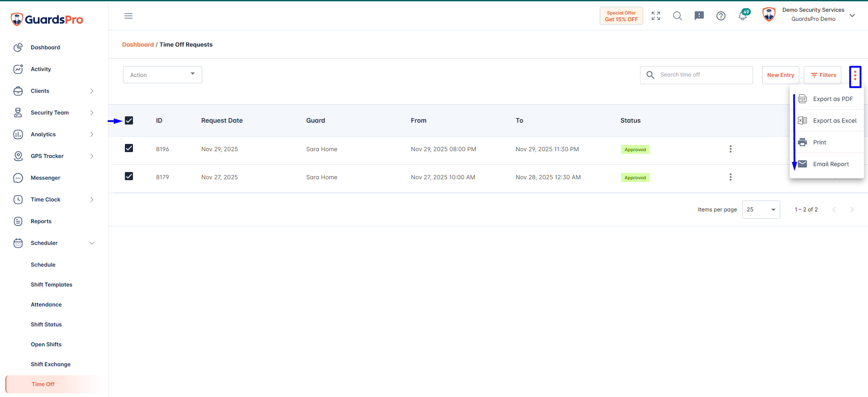Open Open Shifts page
The height and width of the screenshot is (397, 868).
point(46,344)
